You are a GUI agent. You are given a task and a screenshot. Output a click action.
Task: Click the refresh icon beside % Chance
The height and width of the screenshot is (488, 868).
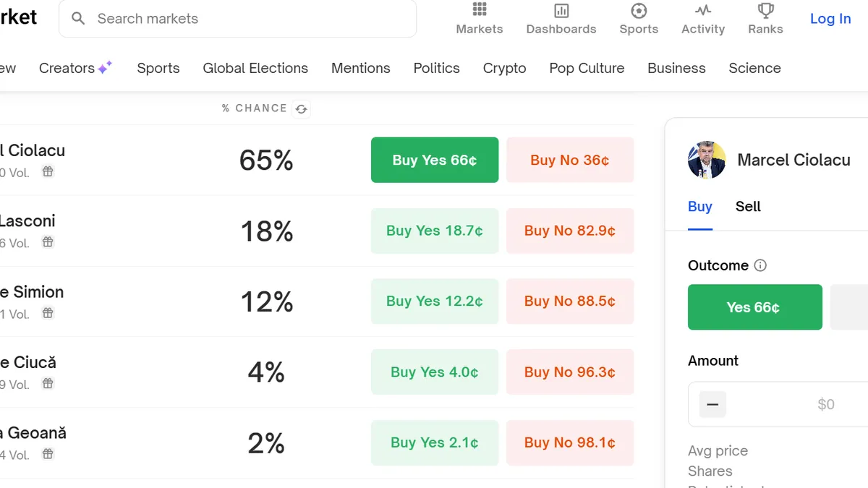point(302,109)
